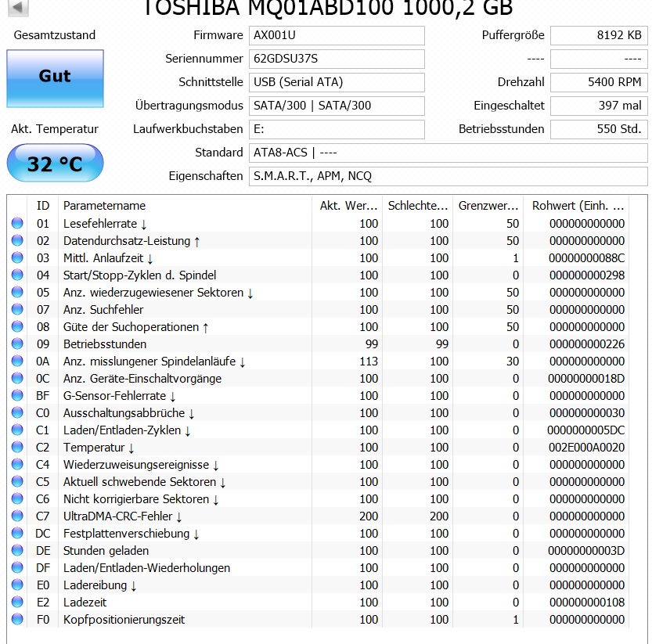Image resolution: width=652 pixels, height=644 pixels.
Task: Click the status dot for G-Sensor-Fehlerrate
Action: pyautogui.click(x=17, y=395)
